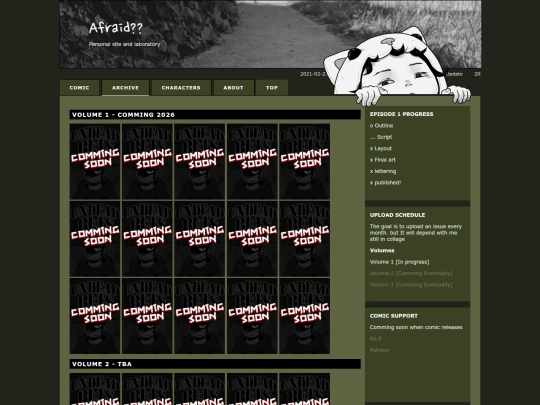Click the 'o Outline' progress item

click(x=381, y=126)
